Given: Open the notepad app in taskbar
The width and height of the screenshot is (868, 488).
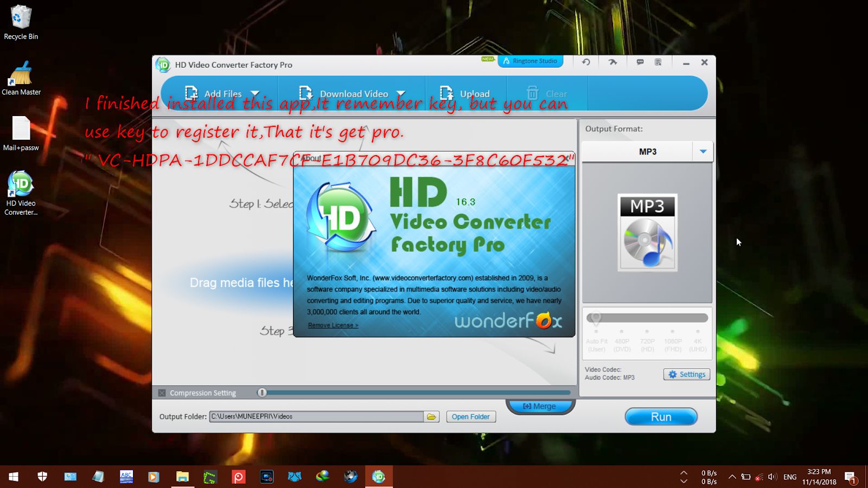Looking at the screenshot, I should tap(98, 477).
